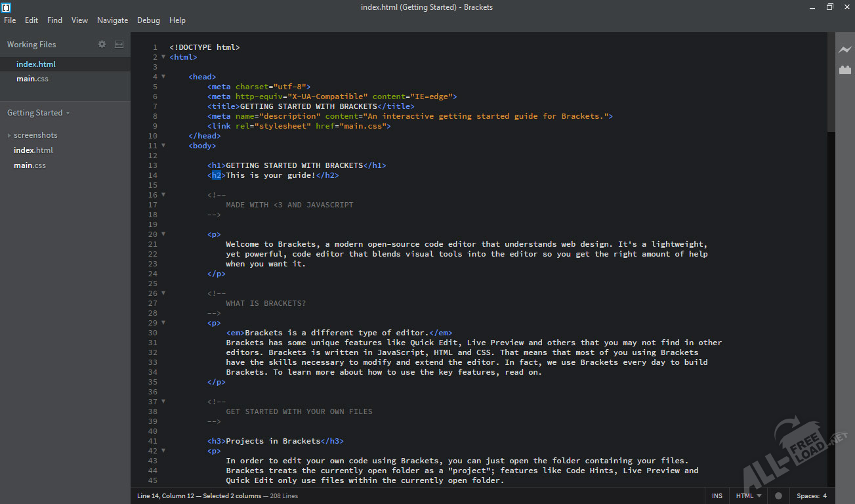Open the Debug menu
This screenshot has height=504, width=855.
[x=148, y=20]
